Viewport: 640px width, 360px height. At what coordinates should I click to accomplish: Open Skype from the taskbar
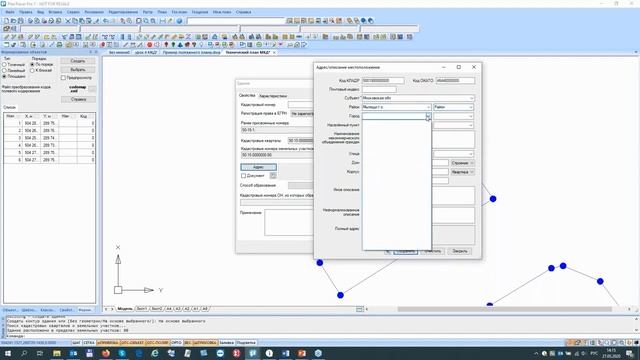pos(122,353)
